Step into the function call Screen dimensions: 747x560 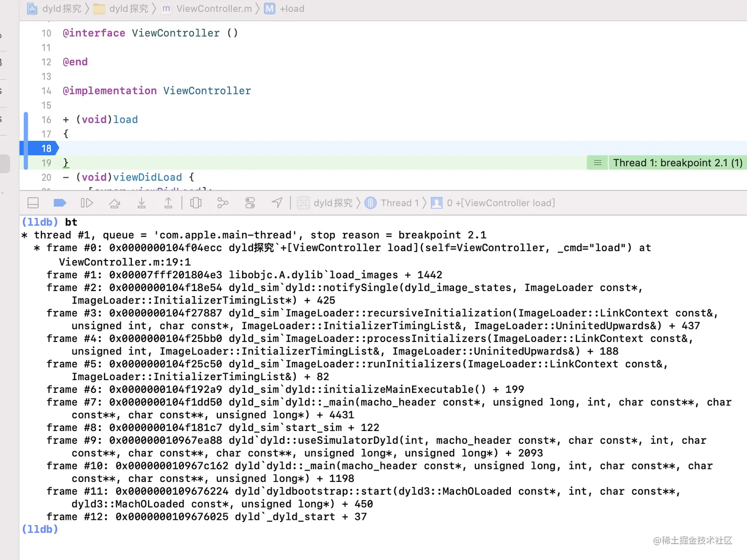141,203
